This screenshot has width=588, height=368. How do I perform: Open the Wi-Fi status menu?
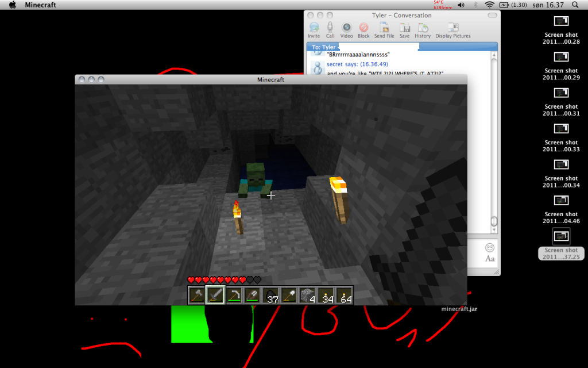(489, 5)
